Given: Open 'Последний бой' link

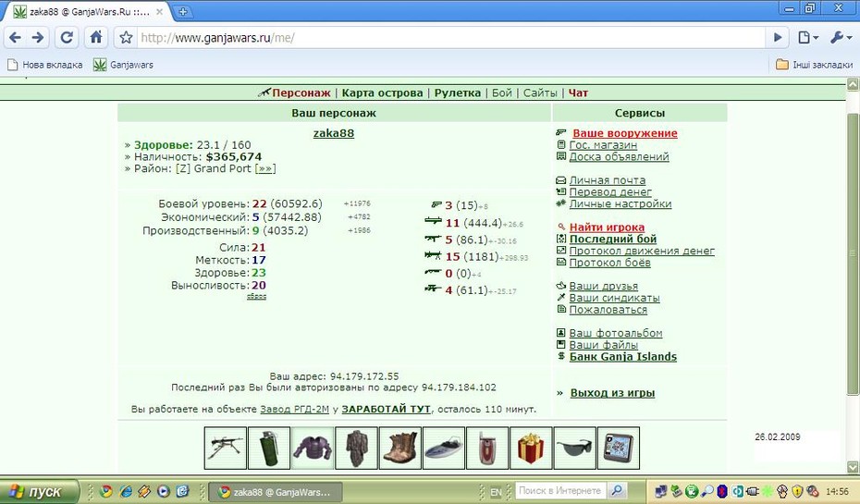Looking at the screenshot, I should pos(613,239).
